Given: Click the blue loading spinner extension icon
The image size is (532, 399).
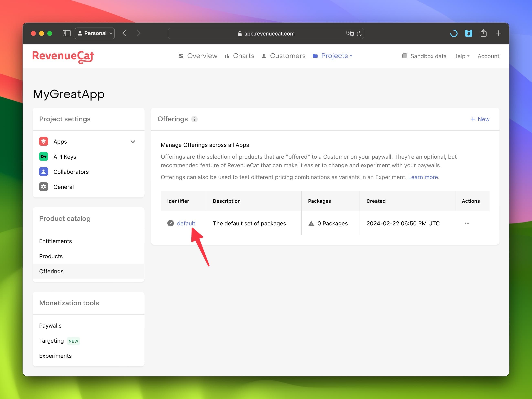Looking at the screenshot, I should 454,33.
